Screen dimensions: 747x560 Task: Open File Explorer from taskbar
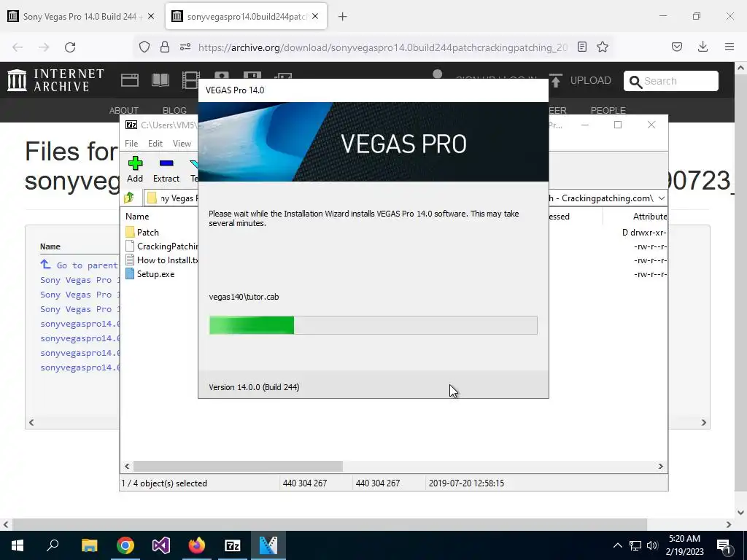(x=89, y=545)
